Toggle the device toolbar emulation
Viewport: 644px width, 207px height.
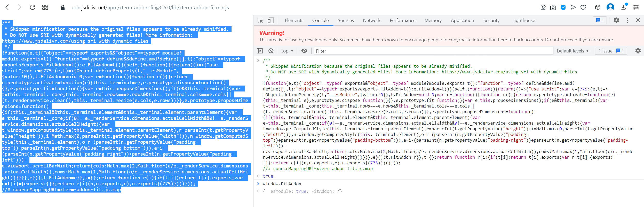pyautogui.click(x=270, y=20)
